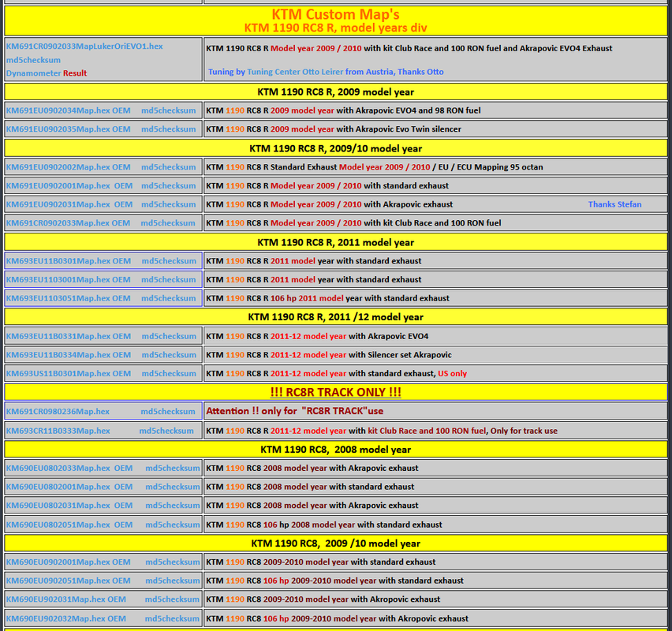This screenshot has height=631, width=672.
Task: Open KM691CR0902033MapLukerOriEVO1.hex link
Action: point(84,47)
